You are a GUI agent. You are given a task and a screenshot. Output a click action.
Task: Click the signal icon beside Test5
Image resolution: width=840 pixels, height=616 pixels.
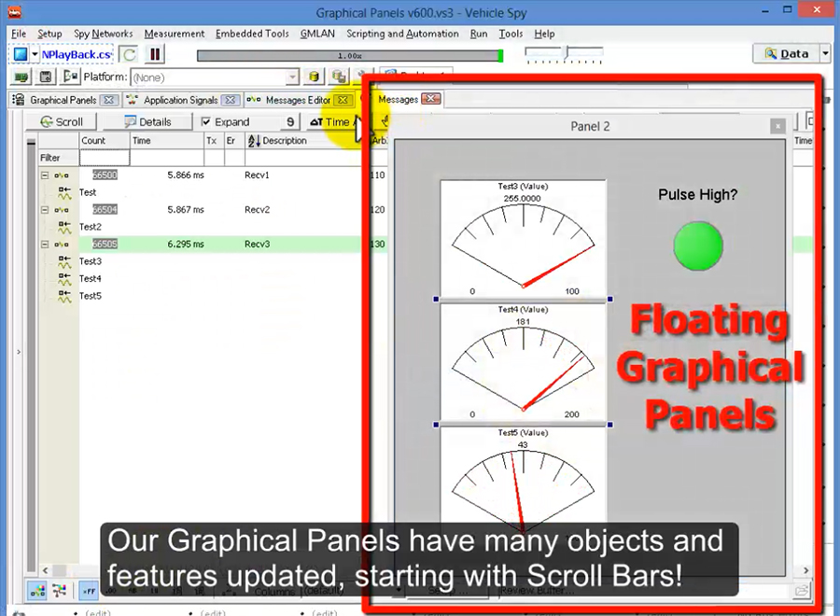(64, 296)
